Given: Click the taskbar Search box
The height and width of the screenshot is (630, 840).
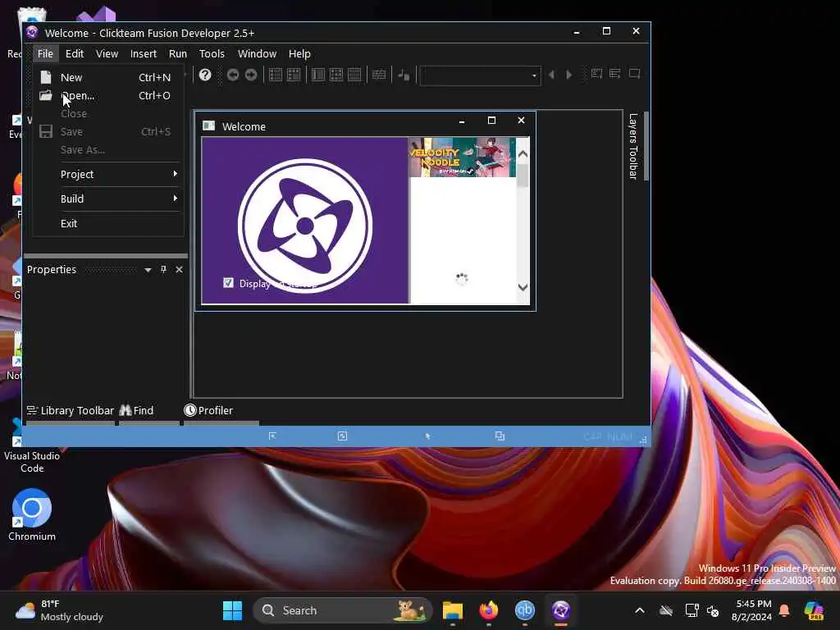Looking at the screenshot, I should pos(342,610).
